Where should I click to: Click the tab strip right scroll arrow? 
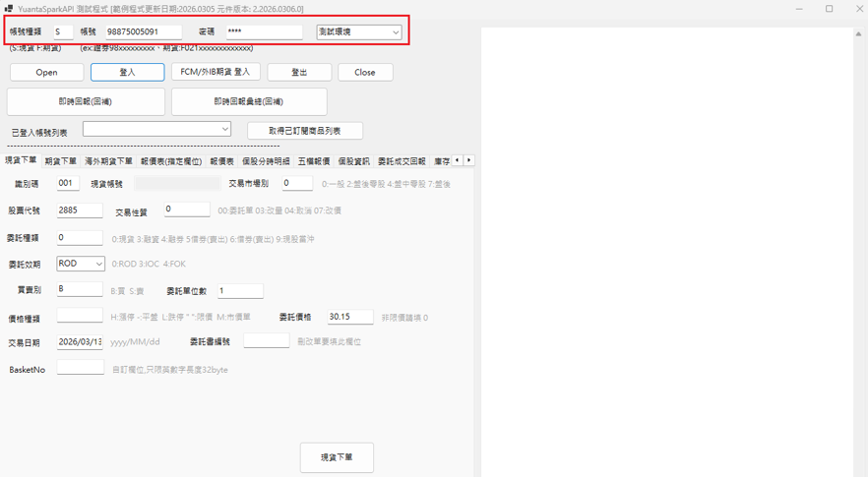468,160
